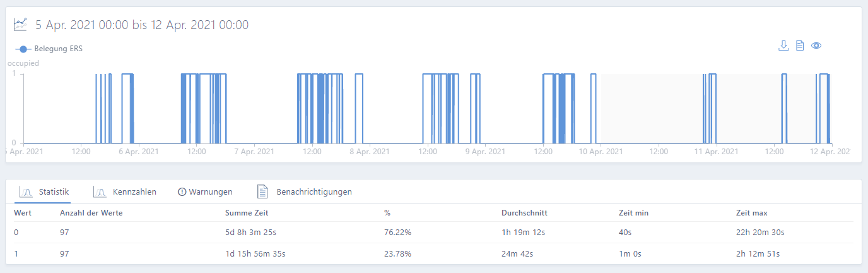Click the line chart icon beside date range
The width and height of the screenshot is (868, 273).
[x=21, y=25]
